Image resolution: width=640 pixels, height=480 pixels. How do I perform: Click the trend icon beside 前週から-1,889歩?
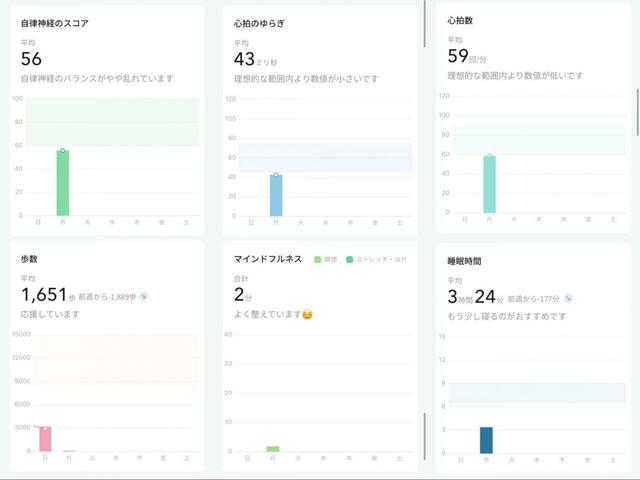[x=143, y=296]
